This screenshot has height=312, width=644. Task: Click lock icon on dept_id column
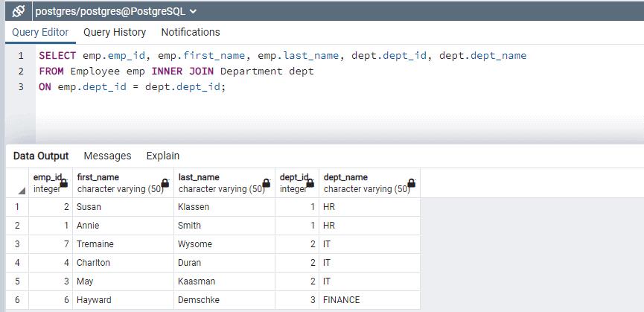click(x=310, y=183)
